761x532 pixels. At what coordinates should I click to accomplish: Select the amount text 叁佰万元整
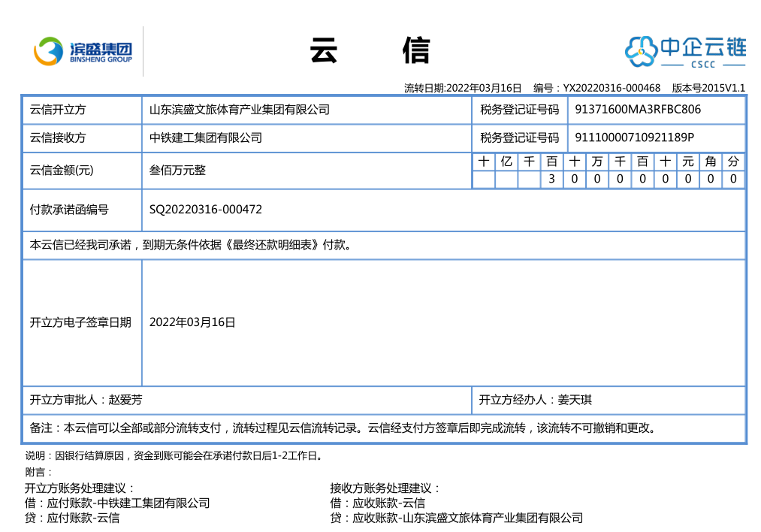click(177, 171)
